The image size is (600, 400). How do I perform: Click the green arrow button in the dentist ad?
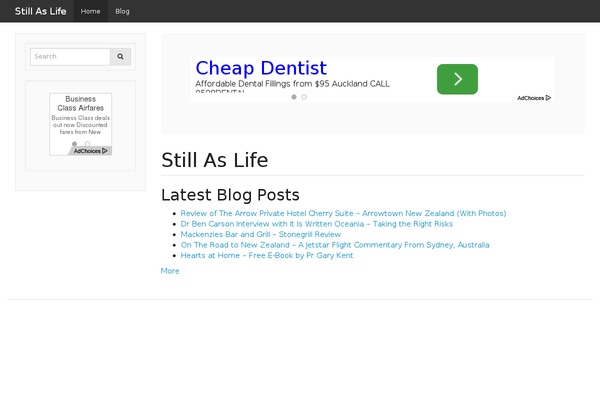click(457, 79)
